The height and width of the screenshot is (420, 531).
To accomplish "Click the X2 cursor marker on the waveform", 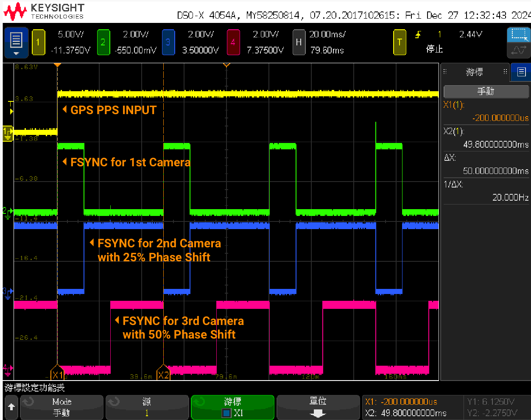I will [x=163, y=374].
